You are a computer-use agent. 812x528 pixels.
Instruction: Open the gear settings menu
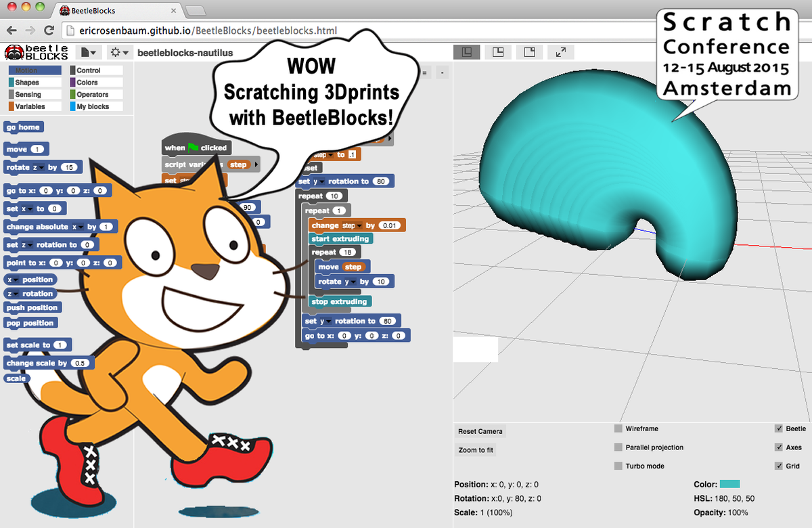coord(120,52)
